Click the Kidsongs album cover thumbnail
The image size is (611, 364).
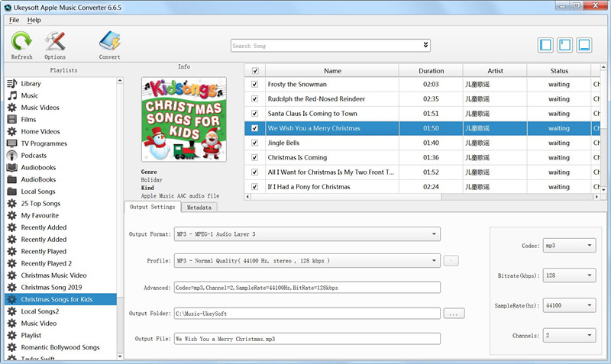coord(184,119)
